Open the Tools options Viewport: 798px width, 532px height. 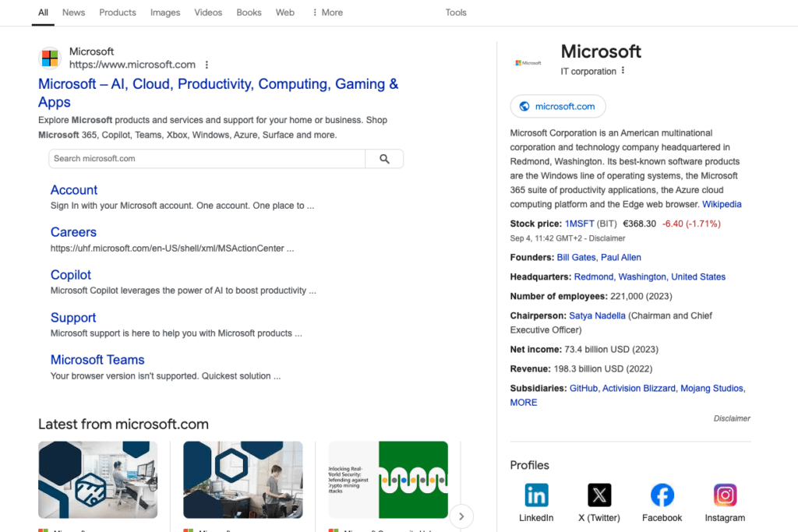pyautogui.click(x=456, y=12)
